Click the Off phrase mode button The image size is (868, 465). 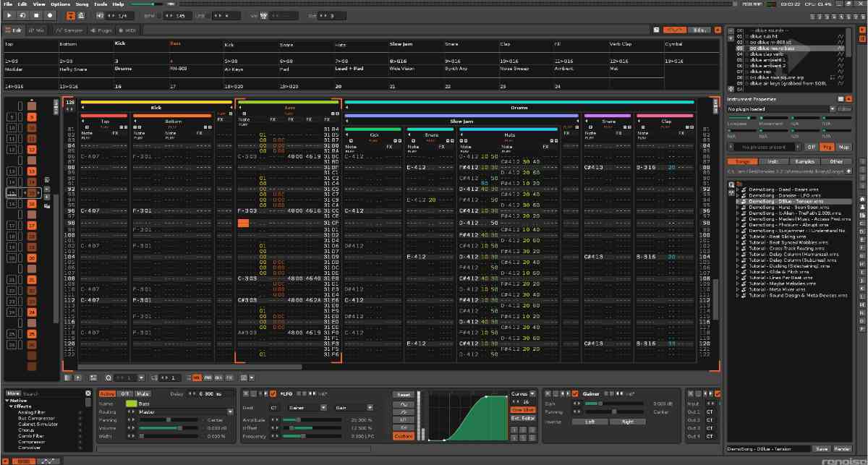point(811,146)
